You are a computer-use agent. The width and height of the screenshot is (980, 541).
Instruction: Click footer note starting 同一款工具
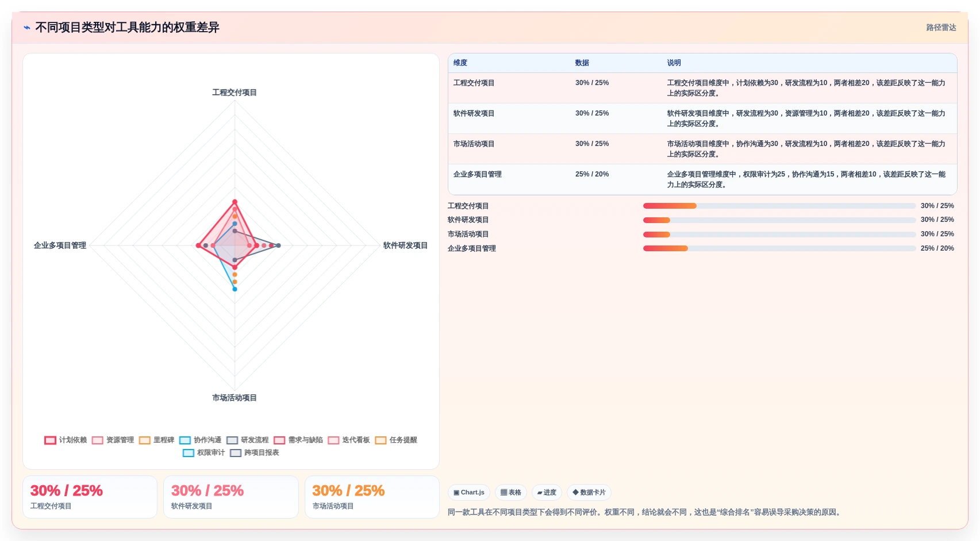click(646, 512)
